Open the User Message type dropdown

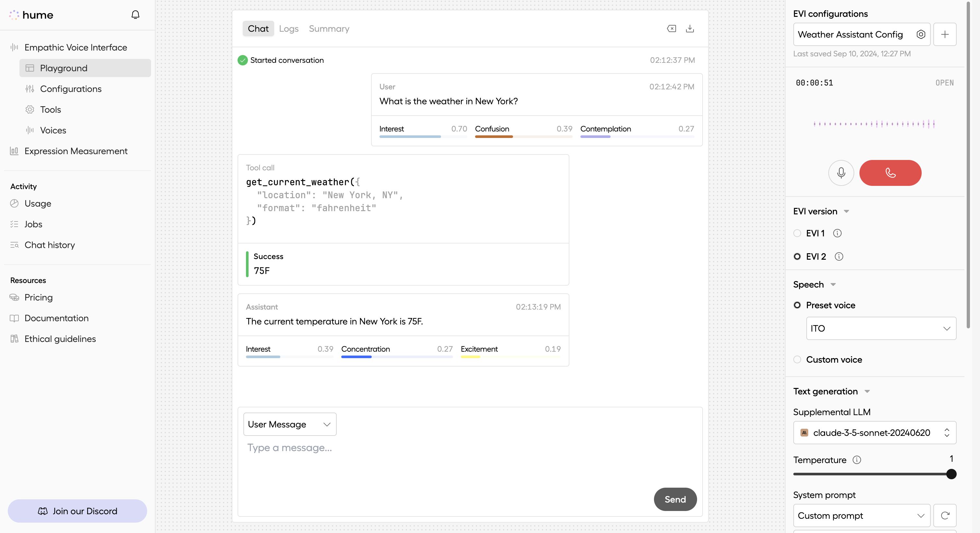289,424
